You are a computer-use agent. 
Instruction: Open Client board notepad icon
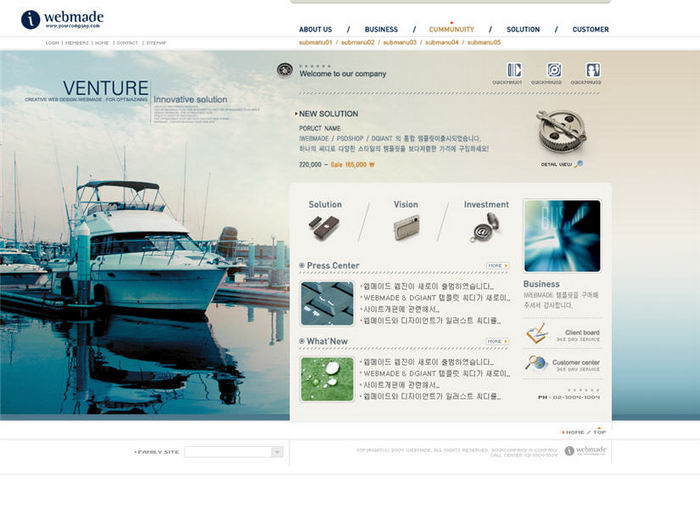537,333
